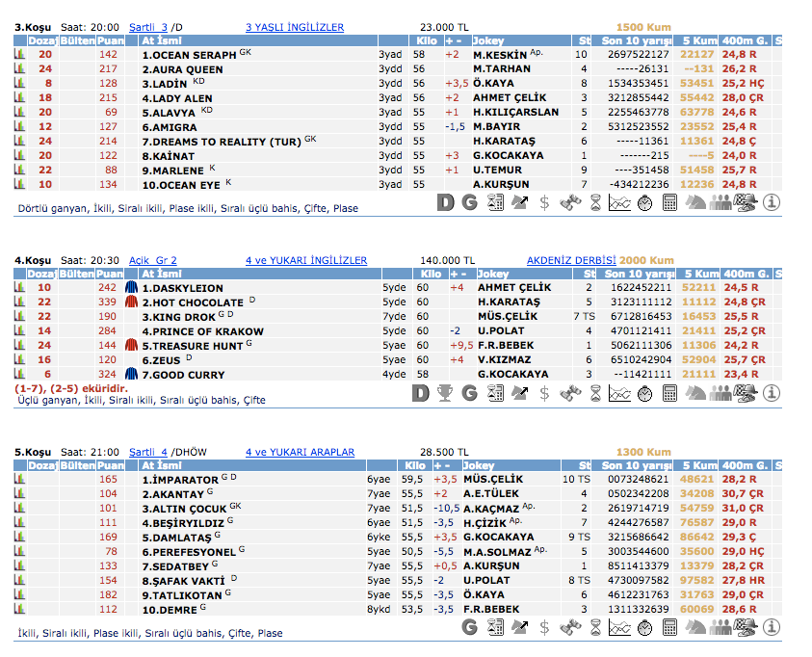This screenshot has height=657, width=812.
Task: Open the AKDENİZ DERBİSİ link
Action: tap(569, 260)
